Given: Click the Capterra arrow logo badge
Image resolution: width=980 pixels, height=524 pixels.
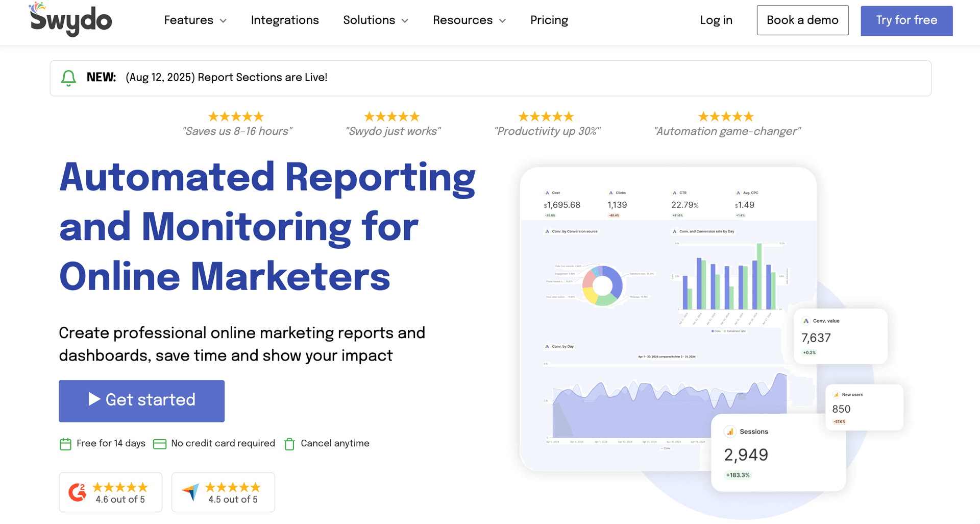Looking at the screenshot, I should coord(191,492).
